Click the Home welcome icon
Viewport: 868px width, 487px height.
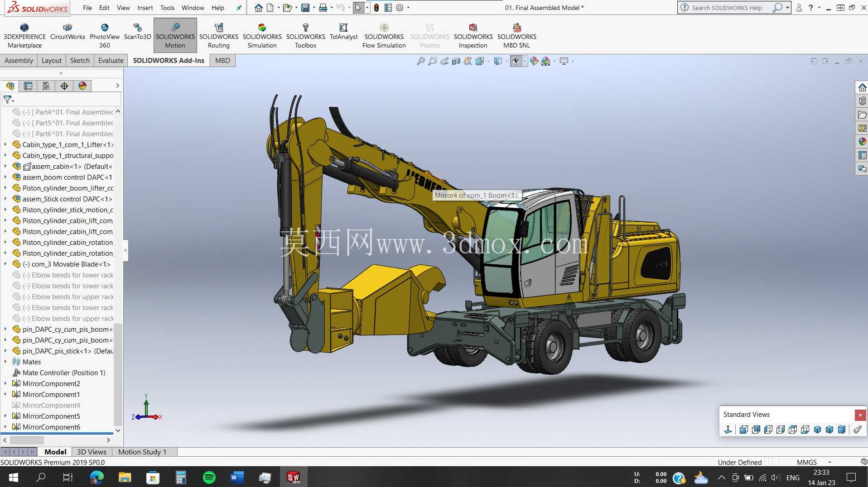coord(258,8)
